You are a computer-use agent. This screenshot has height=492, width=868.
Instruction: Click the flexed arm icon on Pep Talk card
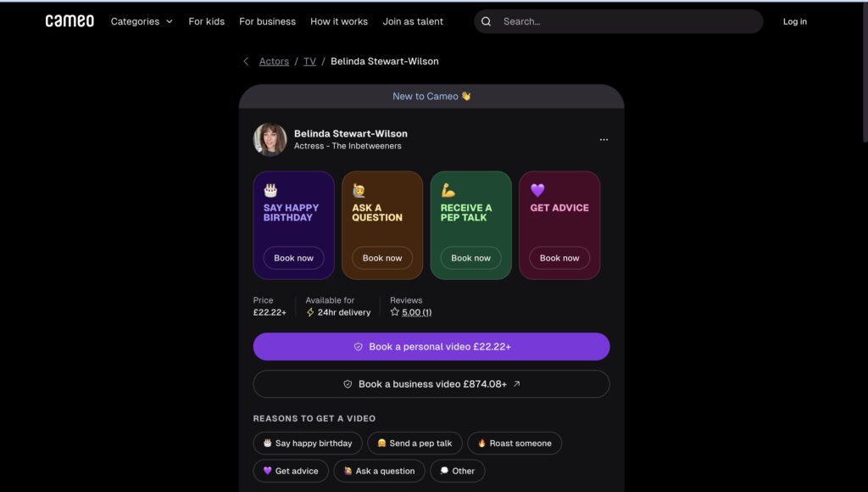click(448, 191)
